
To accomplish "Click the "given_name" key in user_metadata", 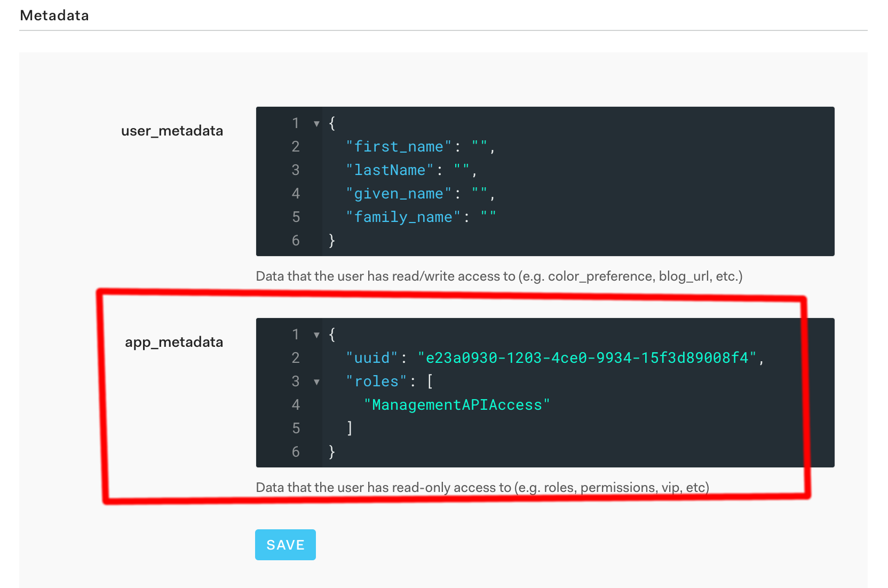I will pyautogui.click(x=399, y=194).
